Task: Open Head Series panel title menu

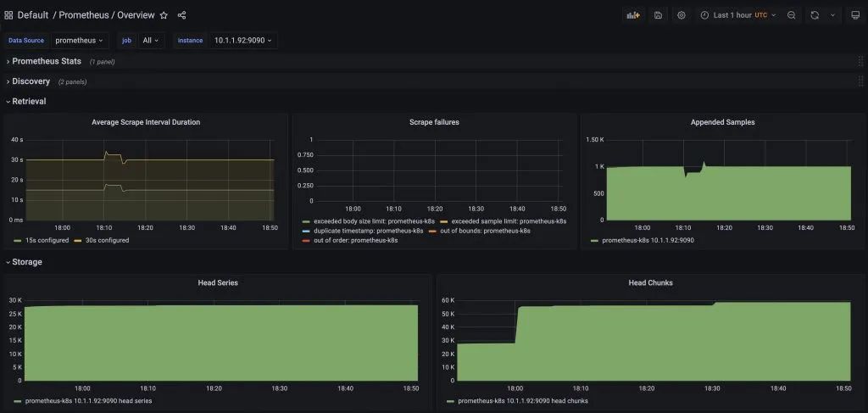Action: [x=218, y=283]
